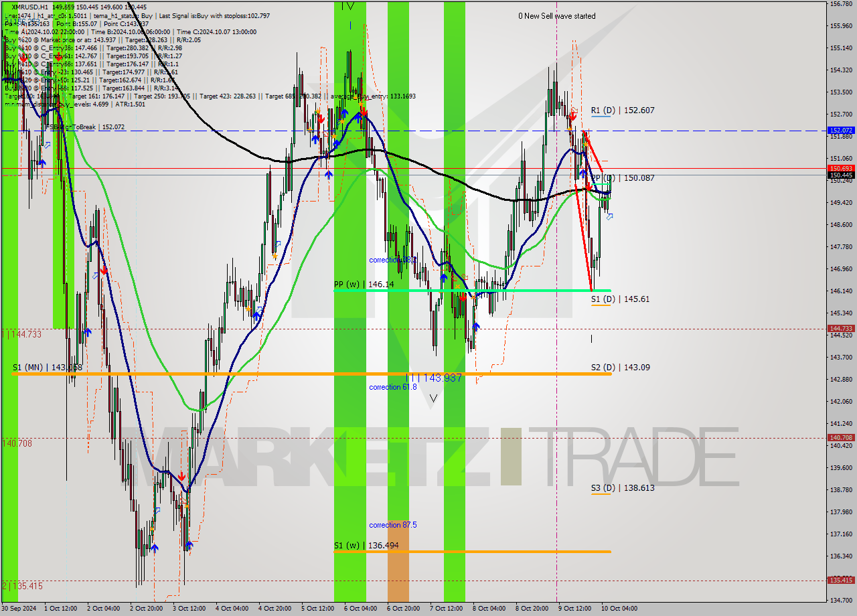Click the red 140.708 price tag on axis
The height and width of the screenshot is (616, 857).
coord(841,438)
